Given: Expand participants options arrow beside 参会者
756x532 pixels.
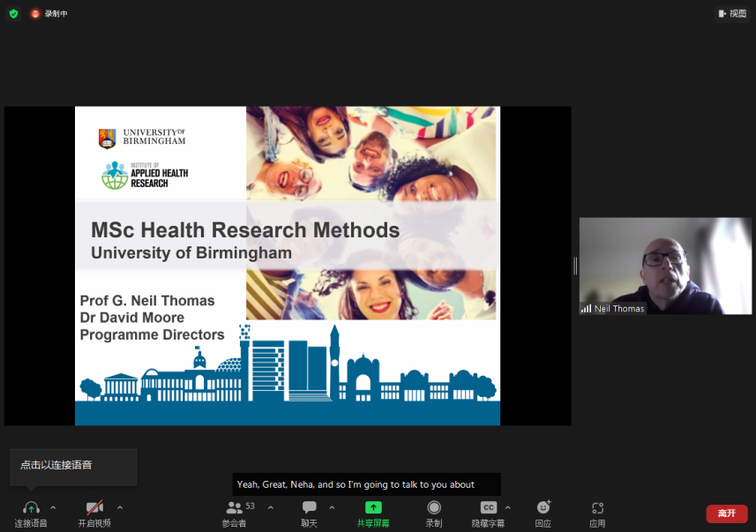Looking at the screenshot, I should pyautogui.click(x=271, y=507).
